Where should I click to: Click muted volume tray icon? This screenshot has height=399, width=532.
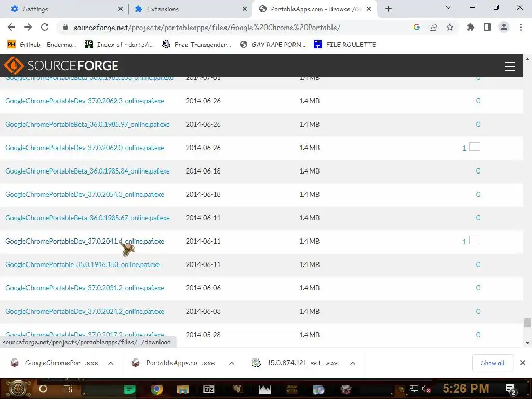click(426, 389)
